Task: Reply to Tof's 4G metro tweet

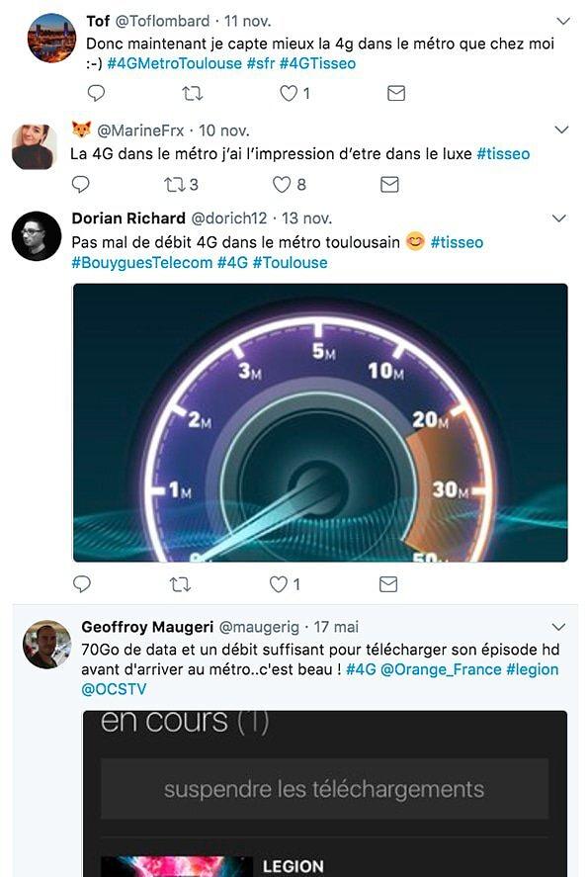Action: (96, 93)
